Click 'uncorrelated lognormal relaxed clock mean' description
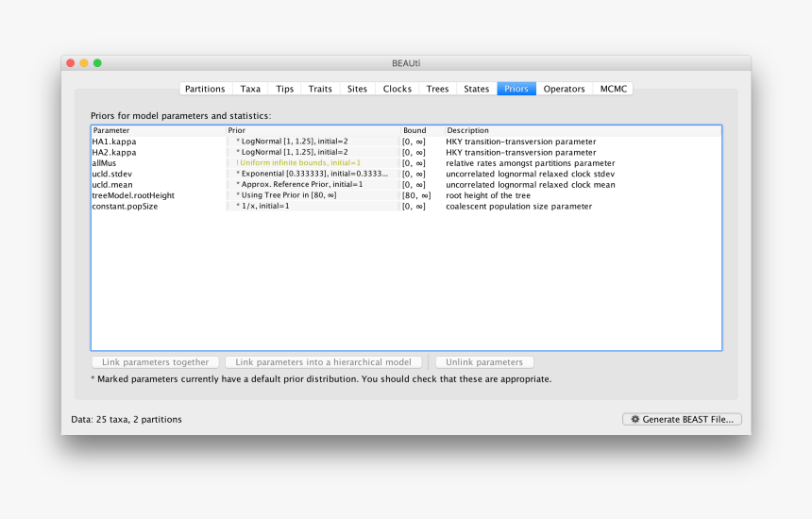This screenshot has height=519, width=812. [x=531, y=185]
